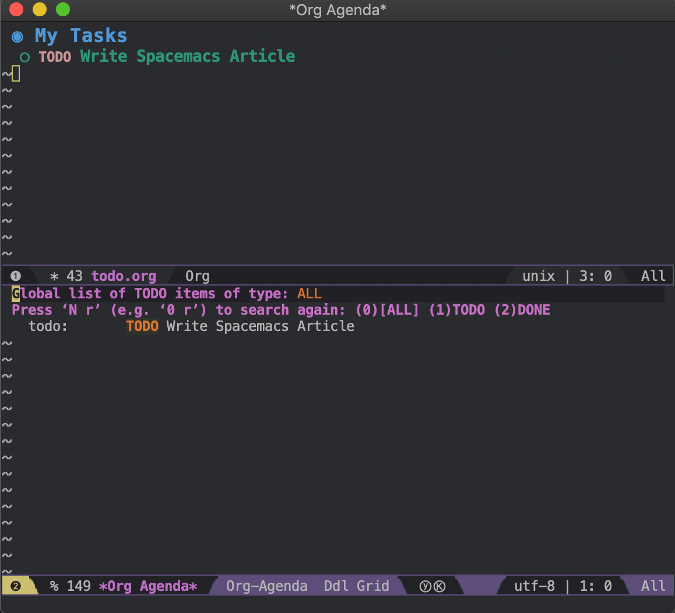675x613 pixels.
Task: Select the todo.org buffer name in modeline
Action: coord(124,276)
